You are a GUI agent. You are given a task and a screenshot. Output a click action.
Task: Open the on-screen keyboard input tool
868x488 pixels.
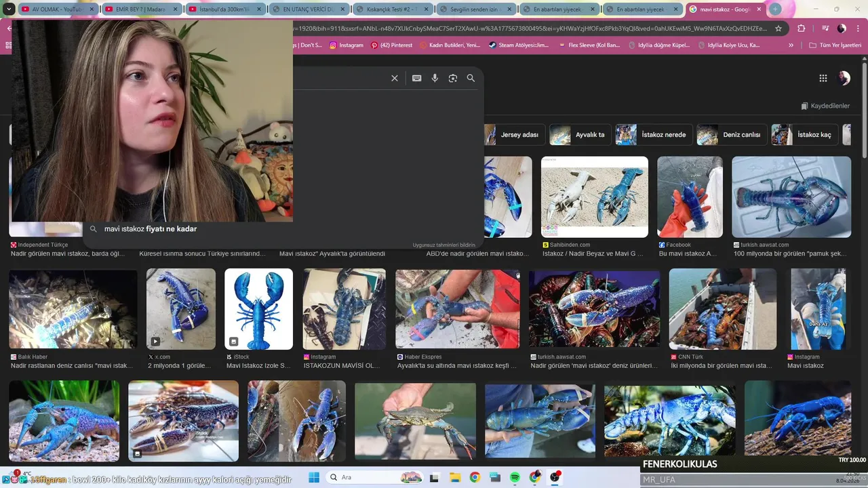click(x=416, y=78)
